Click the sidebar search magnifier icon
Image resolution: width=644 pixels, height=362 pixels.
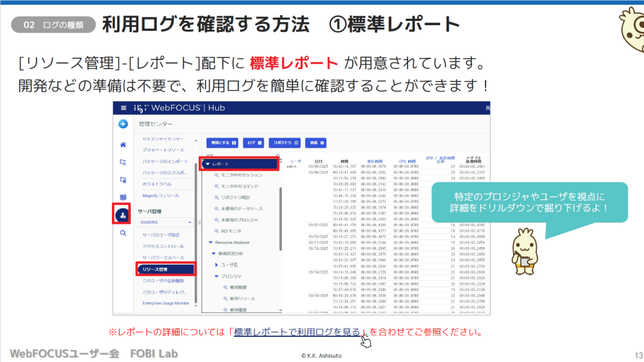click(123, 233)
